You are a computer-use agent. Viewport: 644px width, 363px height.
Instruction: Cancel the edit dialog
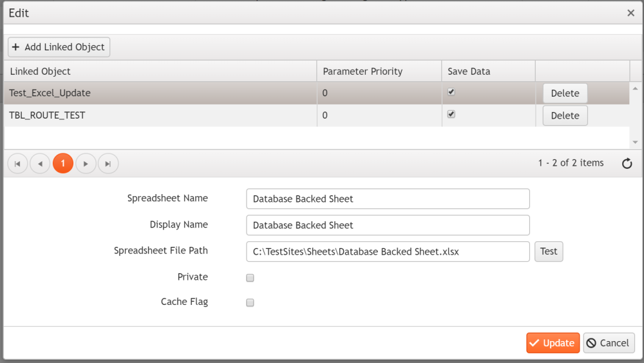click(x=609, y=343)
